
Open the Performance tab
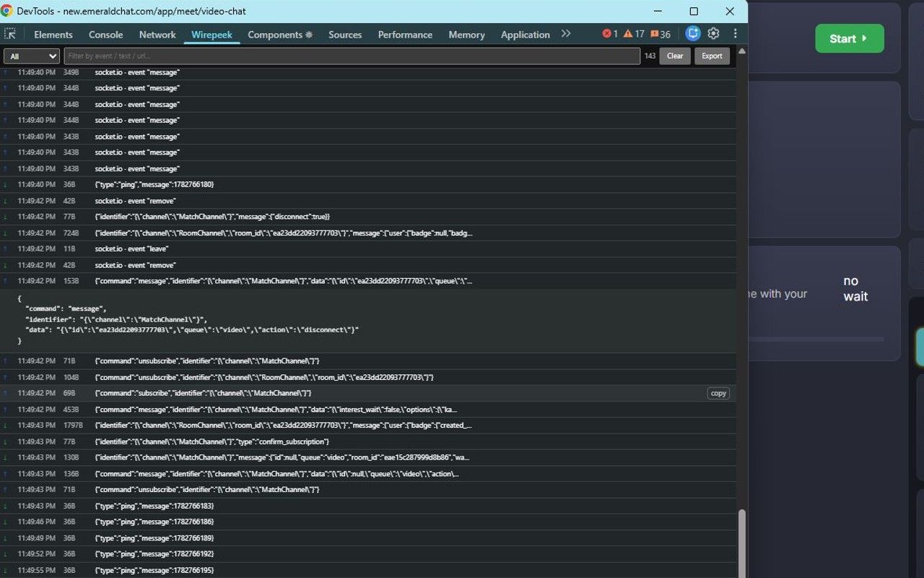405,34
